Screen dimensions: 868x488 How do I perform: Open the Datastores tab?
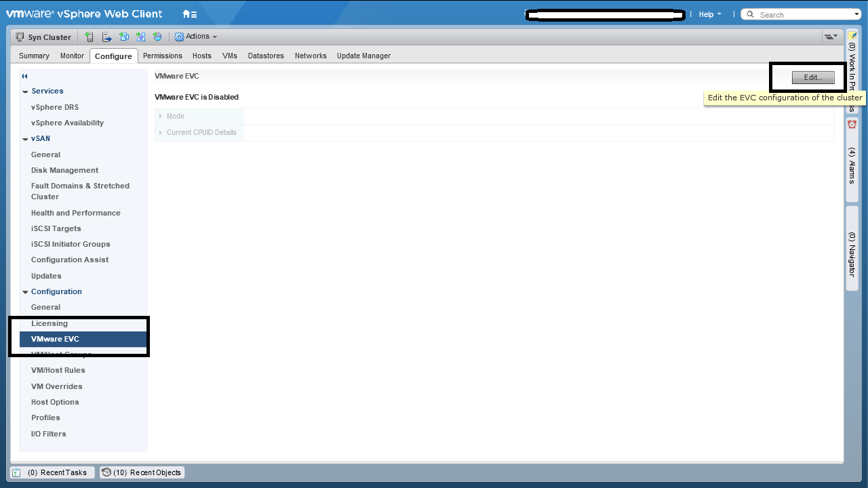[266, 56]
